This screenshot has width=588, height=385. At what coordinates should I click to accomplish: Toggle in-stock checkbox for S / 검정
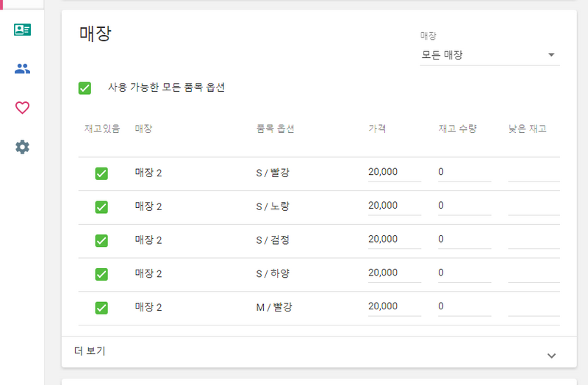(x=101, y=240)
